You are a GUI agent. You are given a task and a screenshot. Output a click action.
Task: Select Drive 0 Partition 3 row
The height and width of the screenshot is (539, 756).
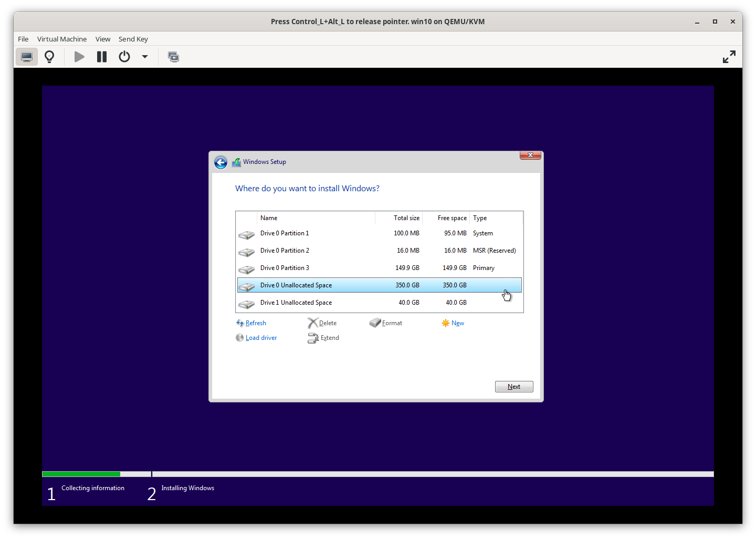click(x=380, y=268)
